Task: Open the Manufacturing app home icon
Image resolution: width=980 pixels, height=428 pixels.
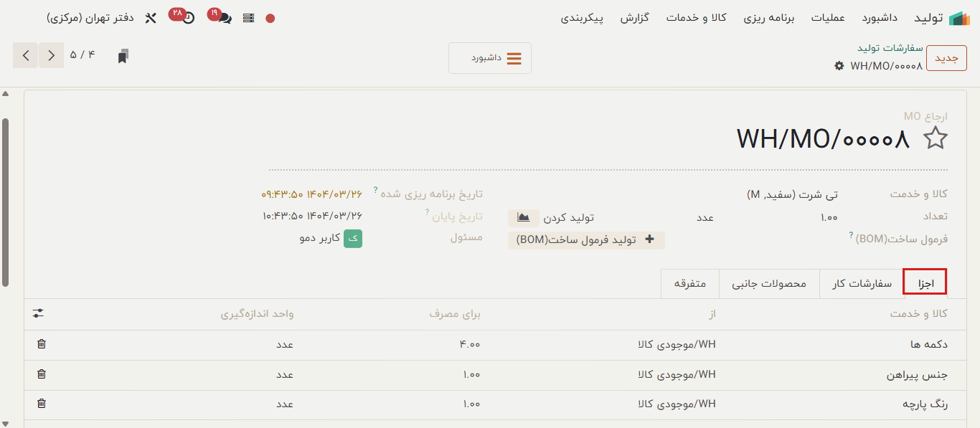Action: (959, 19)
